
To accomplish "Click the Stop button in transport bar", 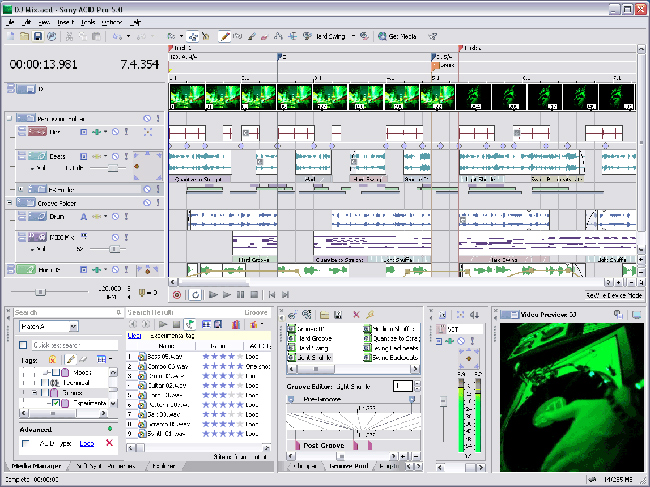I will (x=255, y=295).
